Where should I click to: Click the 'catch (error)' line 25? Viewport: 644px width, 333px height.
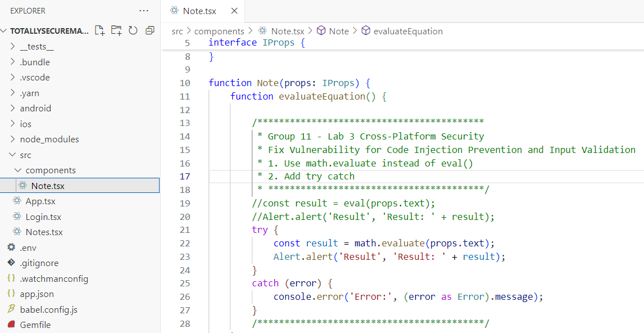292,283
